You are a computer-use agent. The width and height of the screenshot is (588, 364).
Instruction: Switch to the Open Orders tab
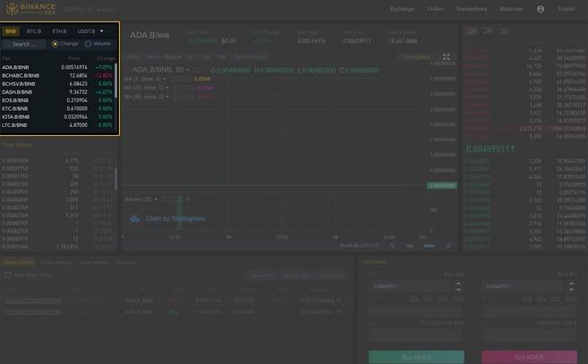coord(19,262)
